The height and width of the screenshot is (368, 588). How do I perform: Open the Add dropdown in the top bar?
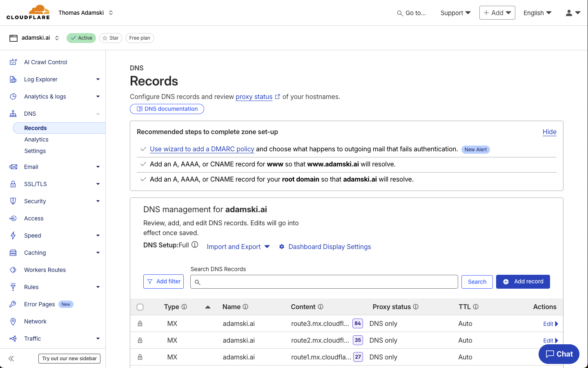point(497,13)
